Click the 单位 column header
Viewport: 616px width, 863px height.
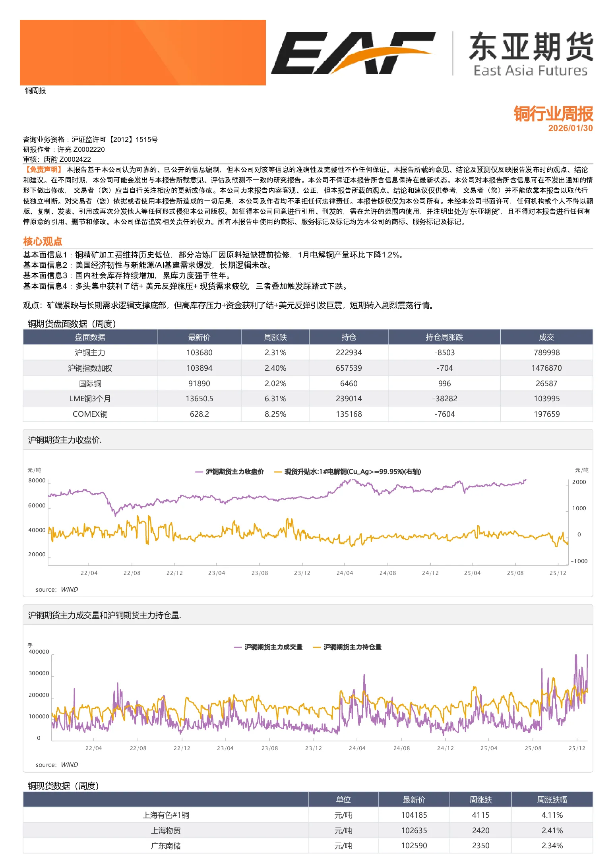[343, 799]
